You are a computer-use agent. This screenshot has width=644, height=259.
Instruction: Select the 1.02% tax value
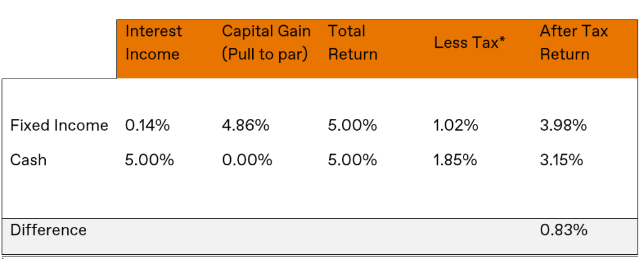[456, 125]
